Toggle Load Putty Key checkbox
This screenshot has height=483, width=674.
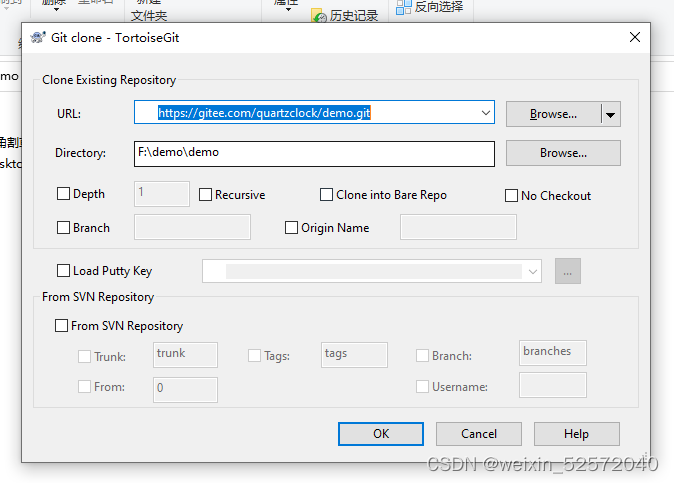[x=63, y=271]
